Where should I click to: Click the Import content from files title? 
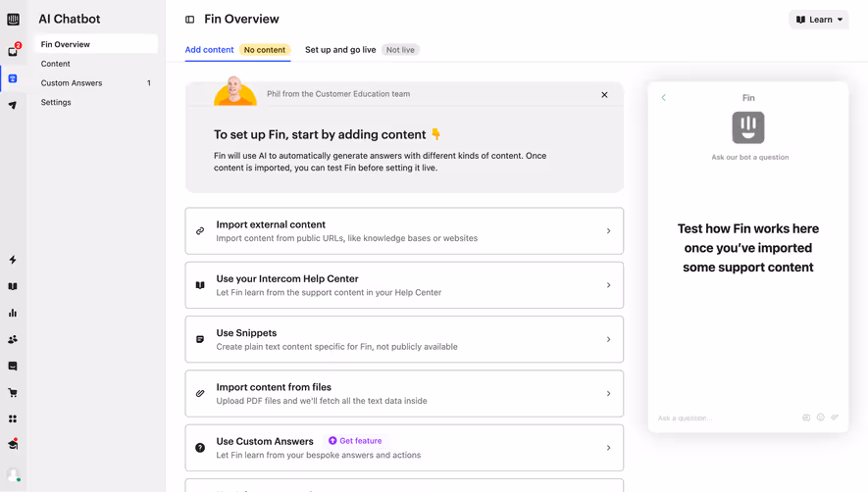tap(274, 387)
